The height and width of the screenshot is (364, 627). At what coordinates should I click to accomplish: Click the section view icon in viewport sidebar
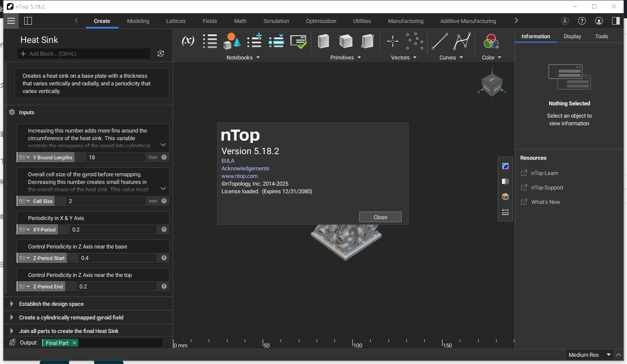click(505, 181)
